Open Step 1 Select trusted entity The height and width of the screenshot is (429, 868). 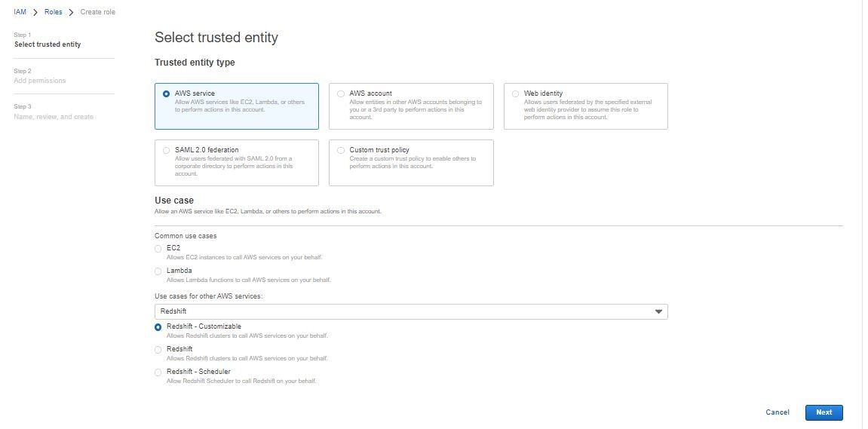pos(48,44)
